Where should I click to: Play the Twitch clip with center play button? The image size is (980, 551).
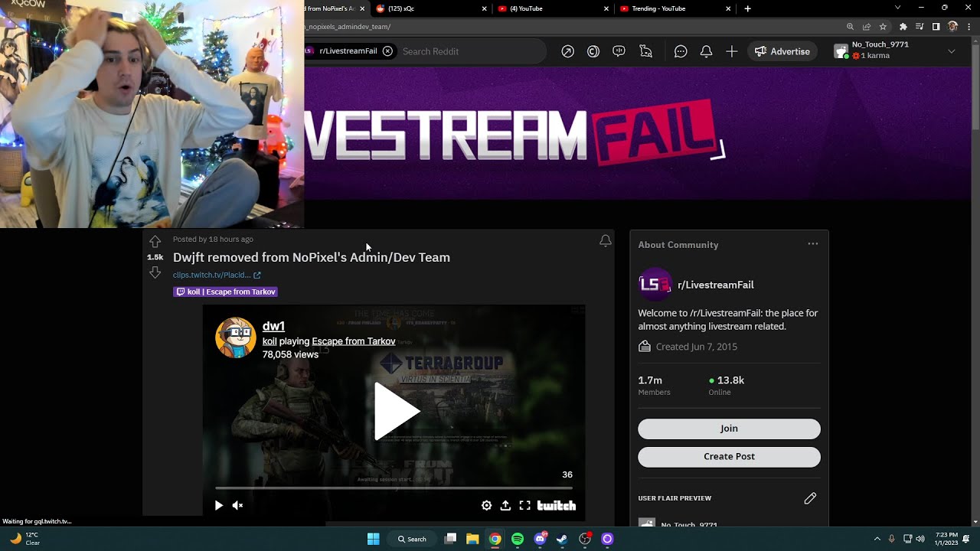(x=396, y=412)
